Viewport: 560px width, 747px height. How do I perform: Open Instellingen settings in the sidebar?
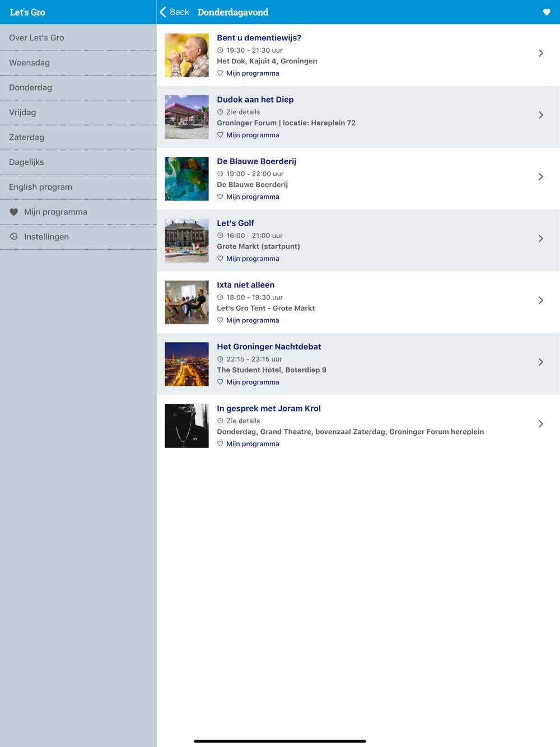click(x=78, y=237)
